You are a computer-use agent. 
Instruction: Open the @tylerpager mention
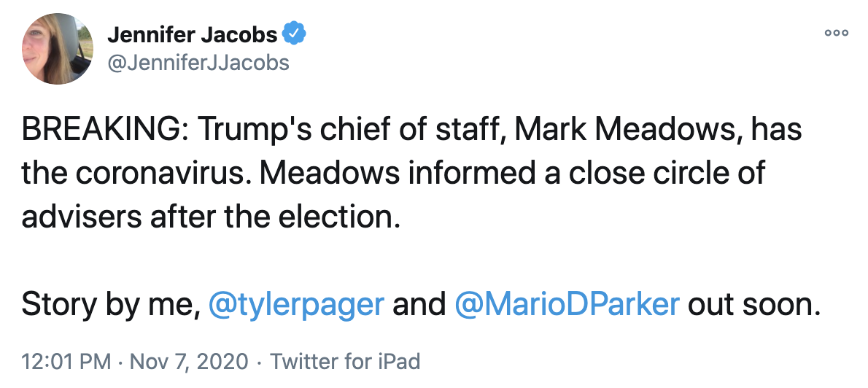296,304
